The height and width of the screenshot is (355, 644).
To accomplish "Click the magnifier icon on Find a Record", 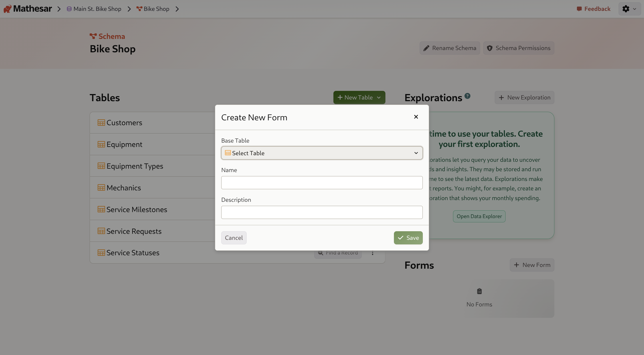I will pyautogui.click(x=321, y=253).
